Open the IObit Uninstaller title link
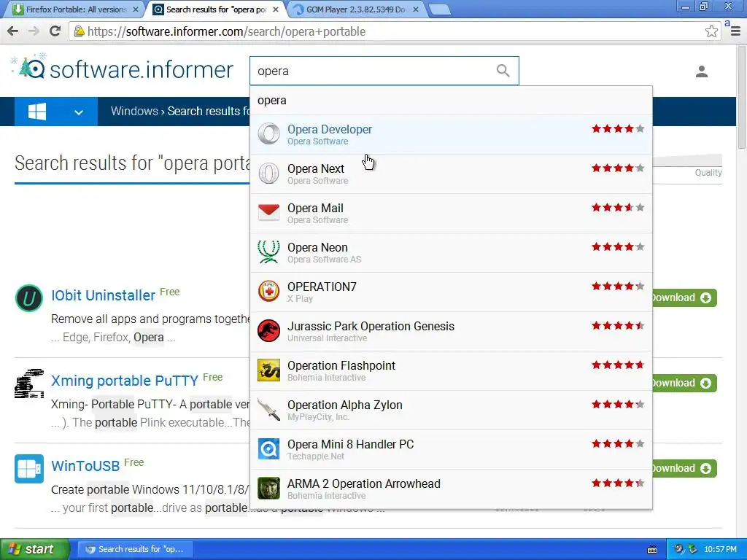 [x=104, y=295]
